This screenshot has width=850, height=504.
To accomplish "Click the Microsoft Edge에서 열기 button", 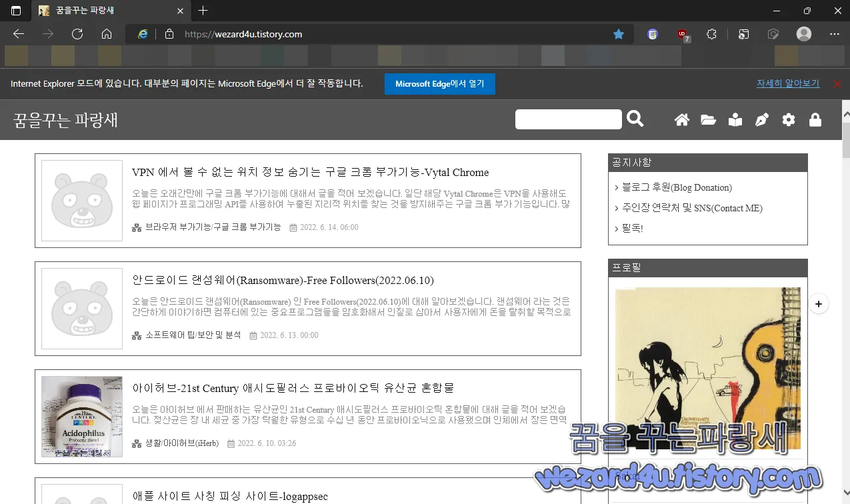I will click(x=439, y=84).
